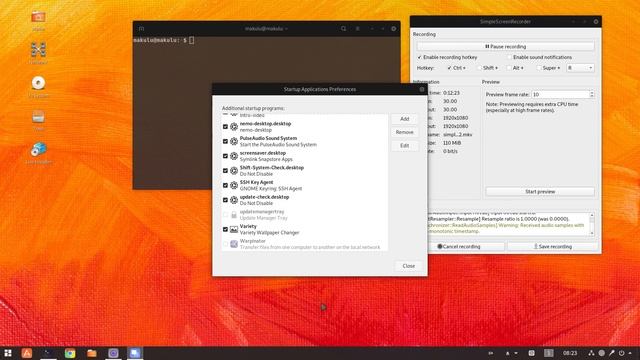Open the start menu grid icon
This screenshot has height=360, width=640.
8,353
